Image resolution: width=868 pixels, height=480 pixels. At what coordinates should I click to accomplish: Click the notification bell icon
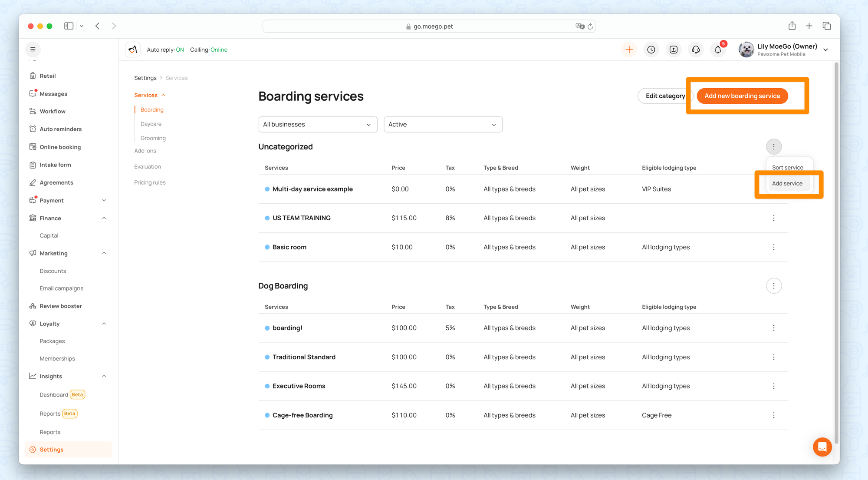718,50
